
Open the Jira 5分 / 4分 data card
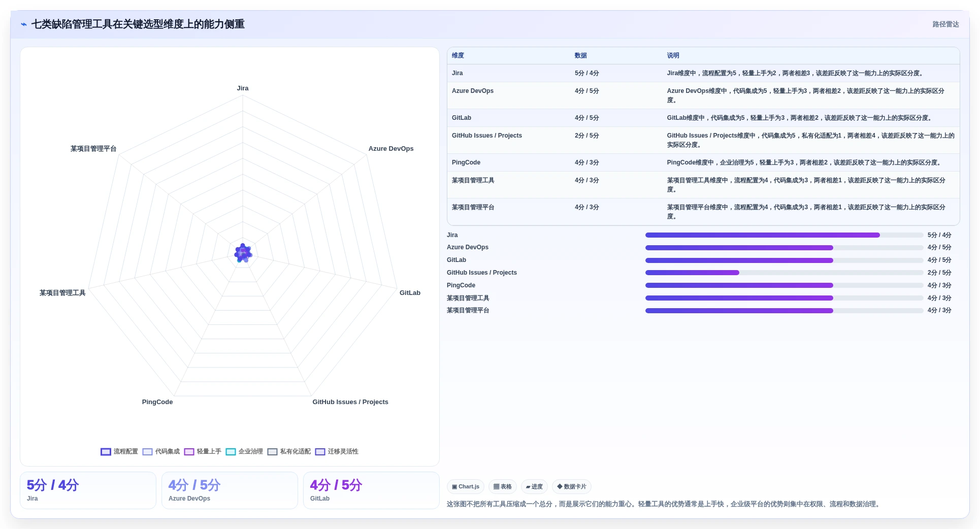88,490
